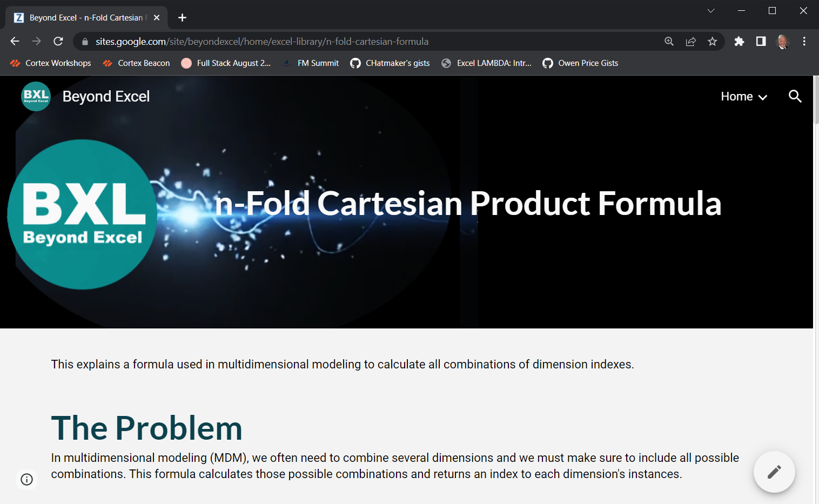Select the Beyond Excel n-Fold Cartesian tab
Image resolution: width=819 pixels, height=504 pixels.
(86, 18)
